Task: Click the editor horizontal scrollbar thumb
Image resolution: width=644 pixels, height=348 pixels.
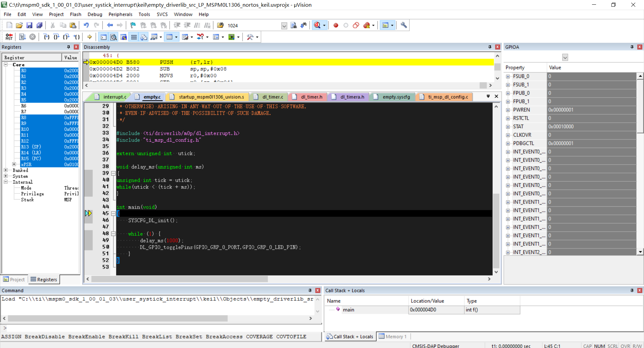Action: point(179,279)
